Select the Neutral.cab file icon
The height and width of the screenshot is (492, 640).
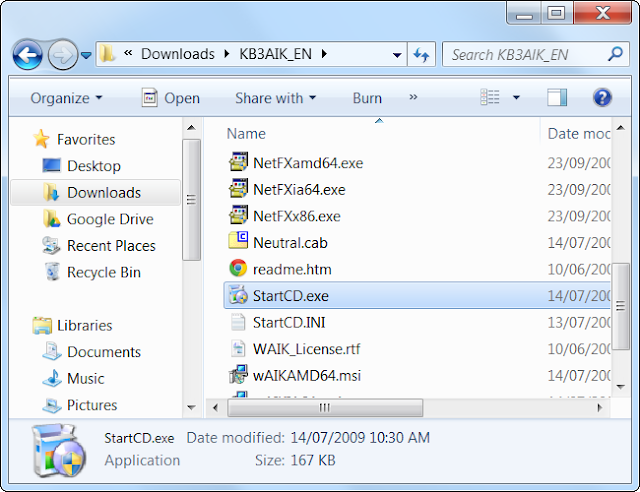[x=238, y=241]
